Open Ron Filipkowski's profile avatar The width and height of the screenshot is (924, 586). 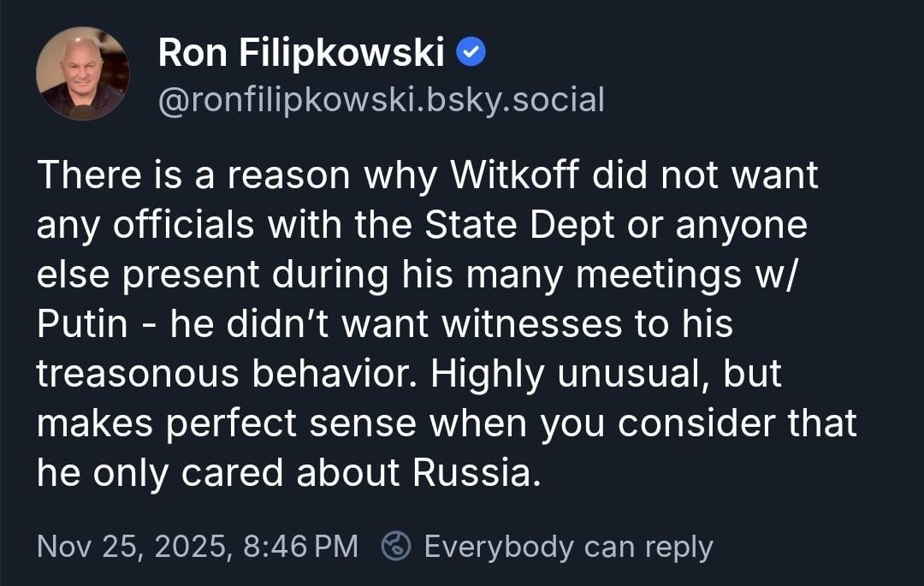click(x=83, y=74)
